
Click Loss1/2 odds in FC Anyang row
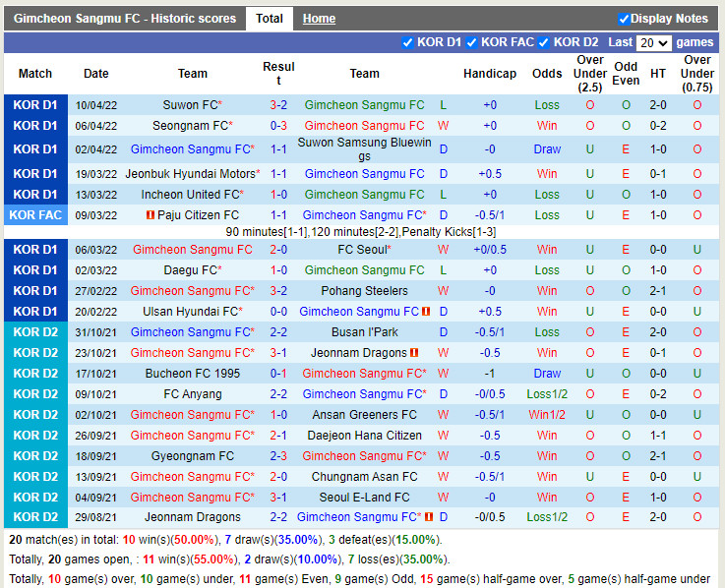(547, 394)
